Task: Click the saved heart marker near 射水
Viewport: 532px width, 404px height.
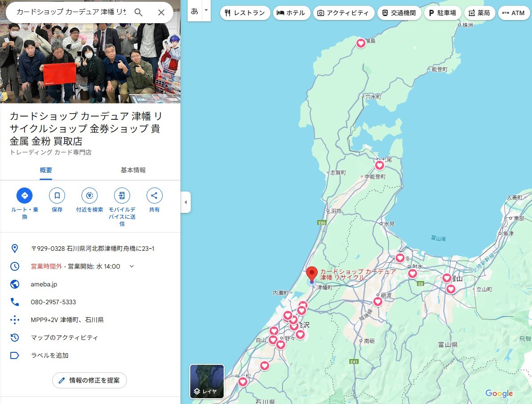Action: point(412,273)
